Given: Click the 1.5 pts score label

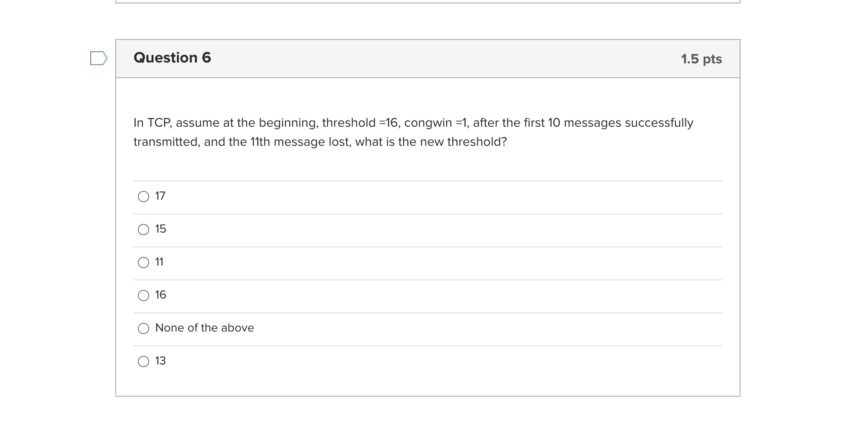Looking at the screenshot, I should [701, 59].
